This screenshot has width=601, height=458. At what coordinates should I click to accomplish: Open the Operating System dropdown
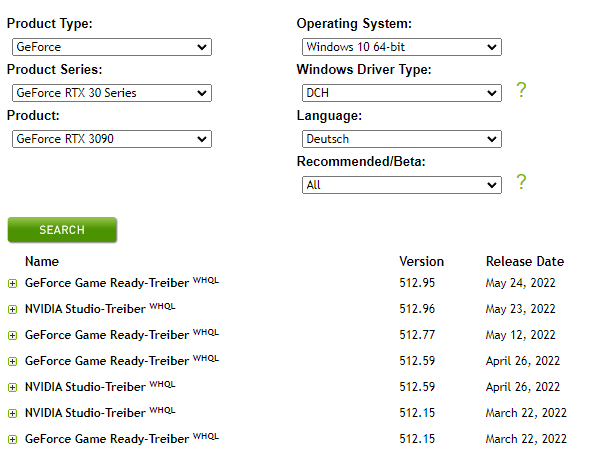(x=402, y=47)
